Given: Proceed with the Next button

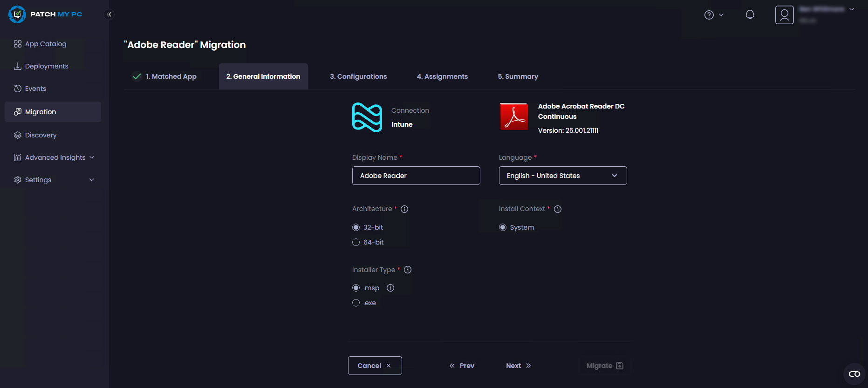Looking at the screenshot, I should click(519, 366).
